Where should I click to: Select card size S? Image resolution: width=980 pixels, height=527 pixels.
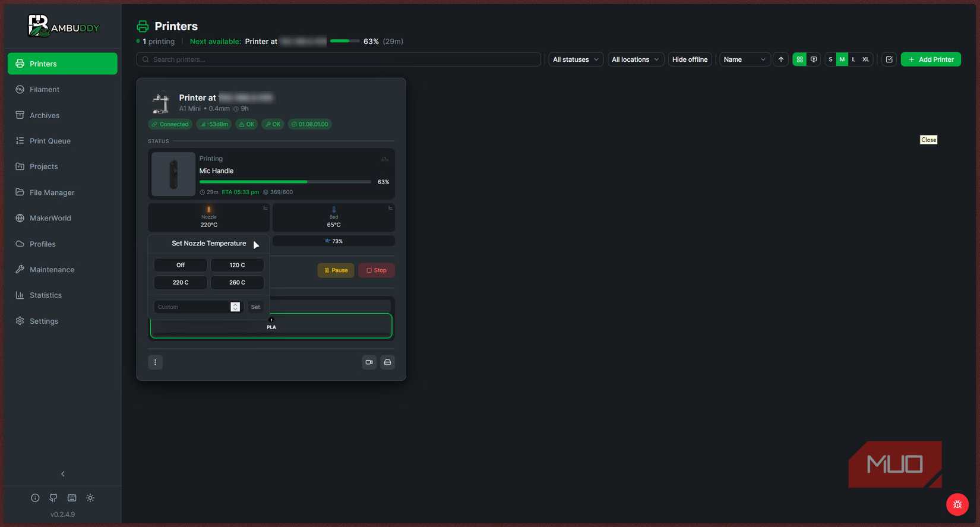pyautogui.click(x=830, y=59)
